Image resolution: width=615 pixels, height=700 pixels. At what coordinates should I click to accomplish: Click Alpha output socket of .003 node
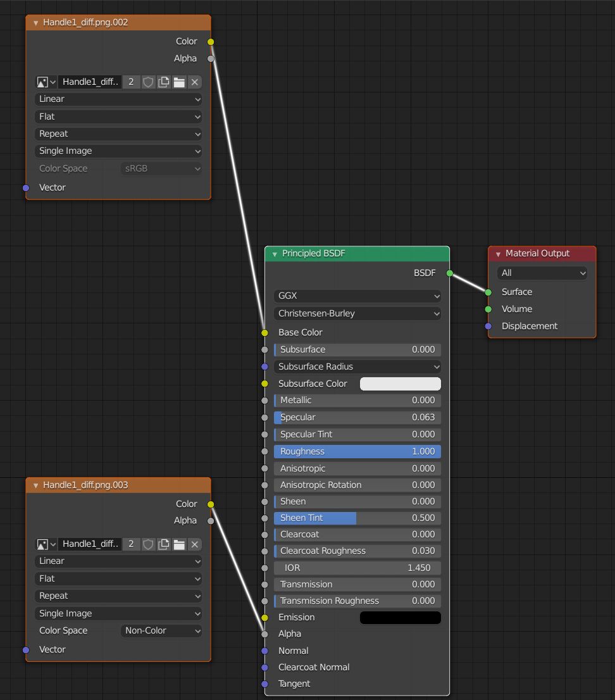point(211,520)
